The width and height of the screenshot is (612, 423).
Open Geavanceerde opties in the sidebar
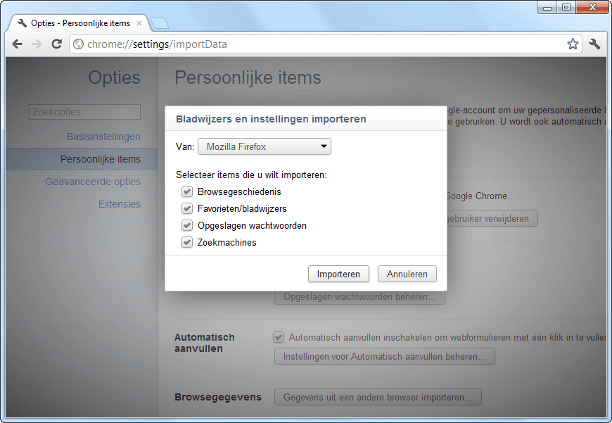[x=93, y=181]
